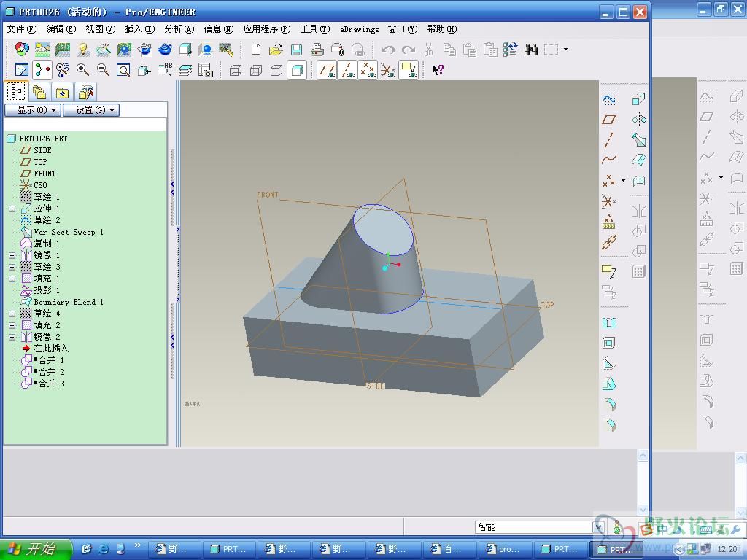
Task: Switch to the Folder Browser navigator tab
Action: point(39,91)
